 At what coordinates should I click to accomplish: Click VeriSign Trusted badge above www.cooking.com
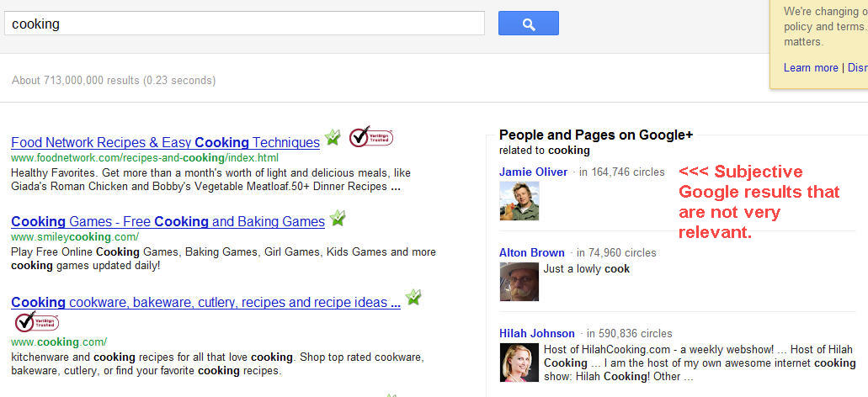[x=36, y=322]
